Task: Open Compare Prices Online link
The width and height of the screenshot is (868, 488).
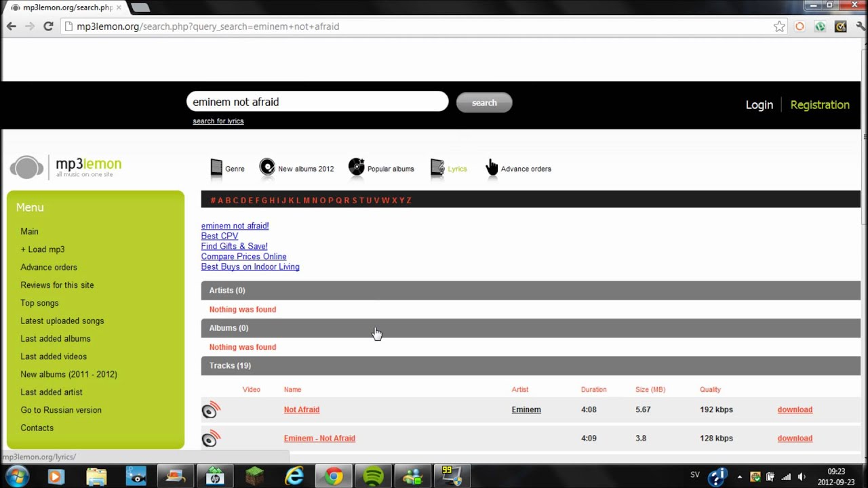Action: click(243, 256)
